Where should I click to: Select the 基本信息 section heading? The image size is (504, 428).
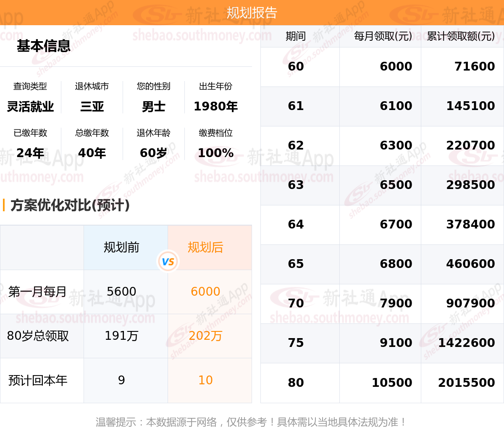pos(44,46)
